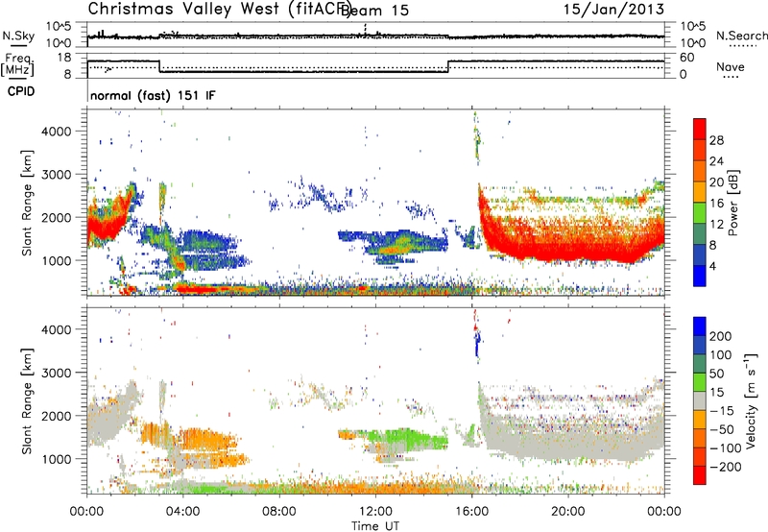Image resolution: width=768 pixels, height=532 pixels.
Task: Click '18' on the frequency axis
Action: point(64,58)
